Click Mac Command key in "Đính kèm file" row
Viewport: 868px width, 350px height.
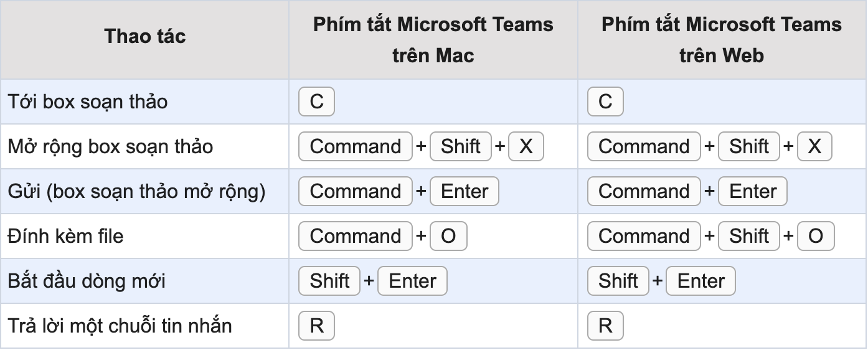coord(356,236)
